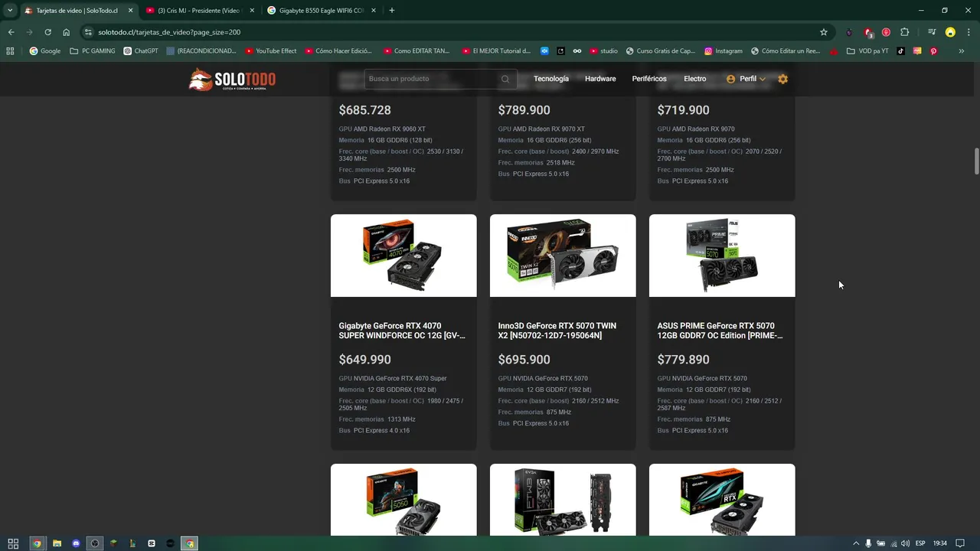The image size is (980, 551).
Task: Open the ChatGPT bookmark
Action: [x=141, y=51]
